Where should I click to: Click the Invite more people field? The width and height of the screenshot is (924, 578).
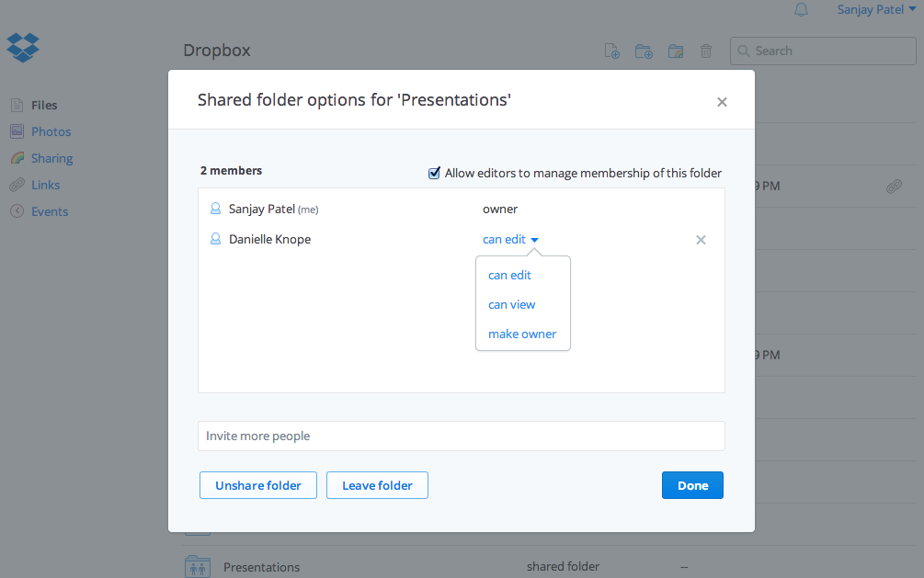pos(461,436)
